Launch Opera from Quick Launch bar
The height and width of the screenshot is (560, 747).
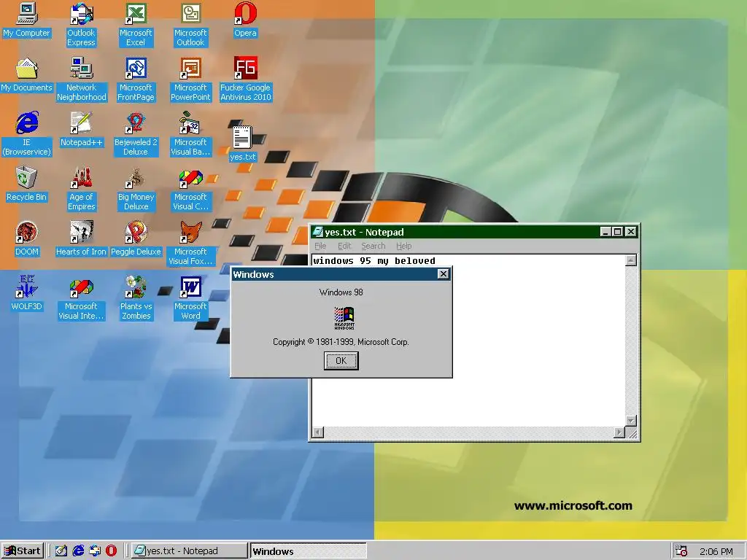tap(111, 551)
